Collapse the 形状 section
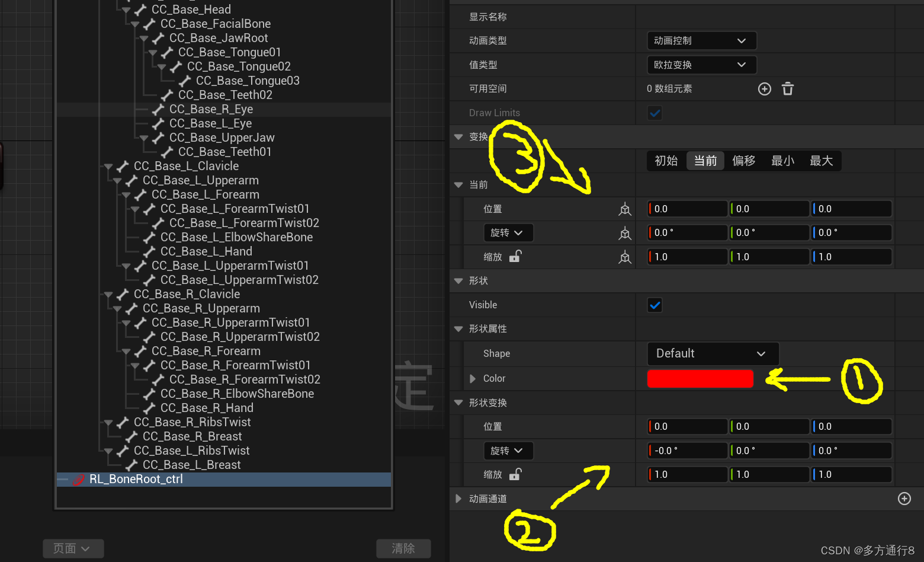Image resolution: width=924 pixels, height=562 pixels. click(458, 280)
